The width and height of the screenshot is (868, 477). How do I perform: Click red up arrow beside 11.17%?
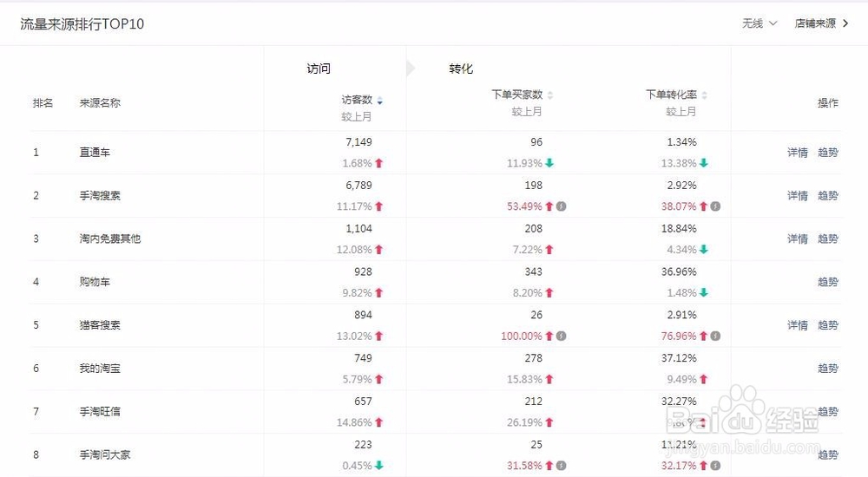379,206
